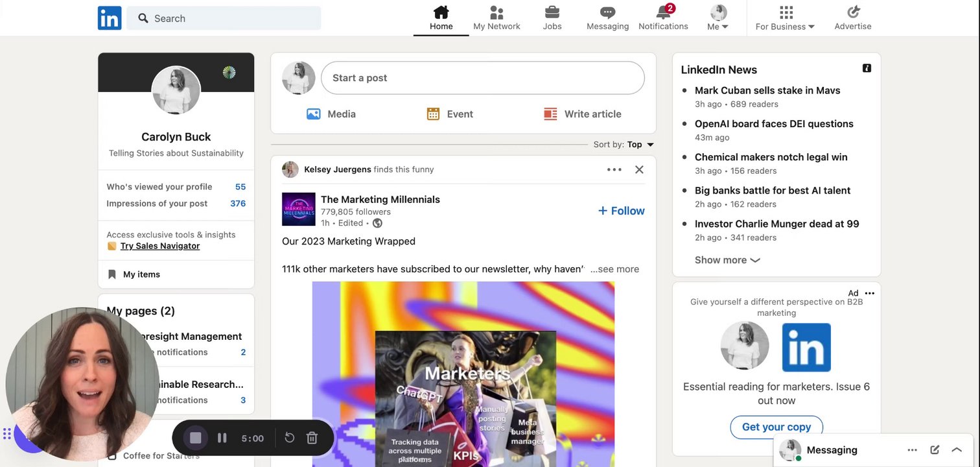Screen dimensions: 980x467
Task: Open the Sustainable Research page notifications count
Action: (x=243, y=400)
